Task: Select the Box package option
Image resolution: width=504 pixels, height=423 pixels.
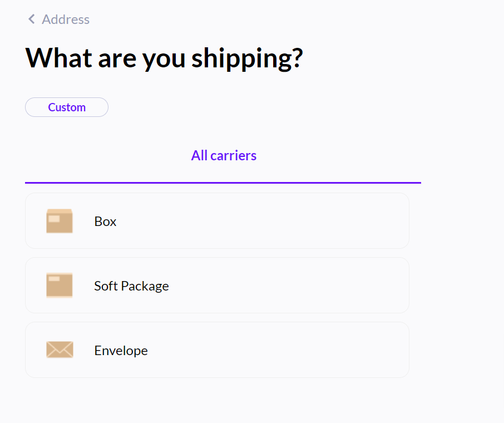Action: [217, 221]
